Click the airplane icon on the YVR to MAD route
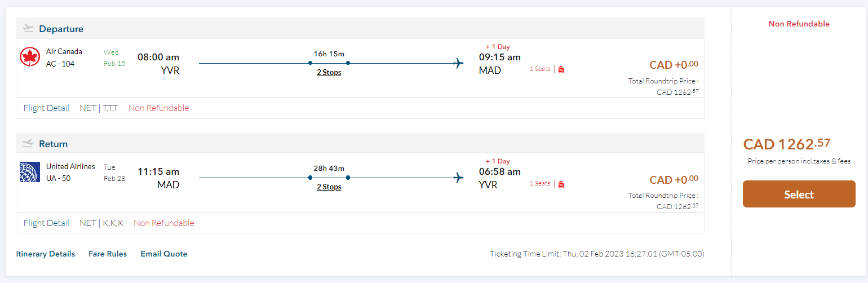868x283 pixels. click(458, 63)
